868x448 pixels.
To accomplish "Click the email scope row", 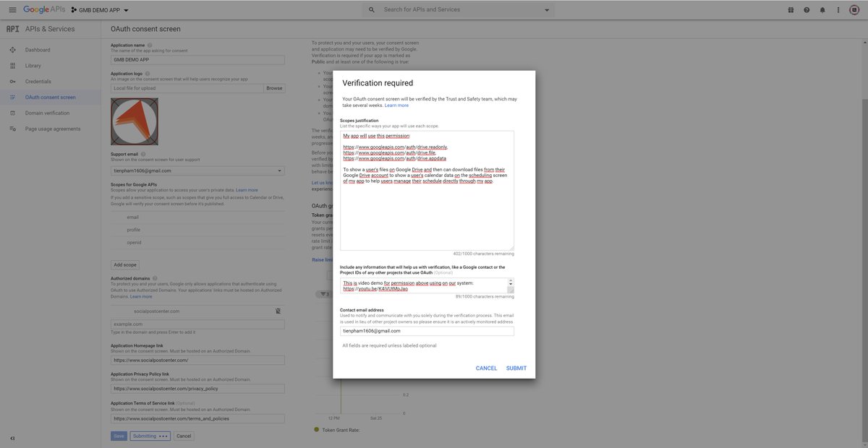I will pyautogui.click(x=197, y=217).
